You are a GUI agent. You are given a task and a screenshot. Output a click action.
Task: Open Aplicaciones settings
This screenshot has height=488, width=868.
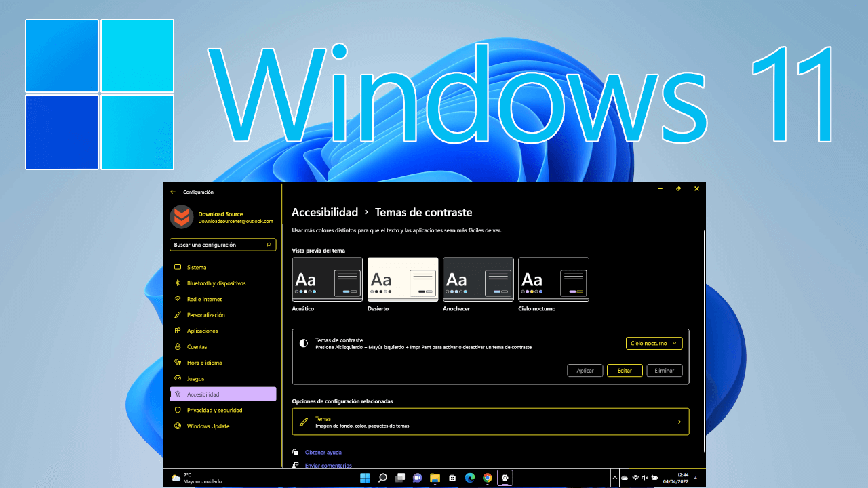point(222,331)
